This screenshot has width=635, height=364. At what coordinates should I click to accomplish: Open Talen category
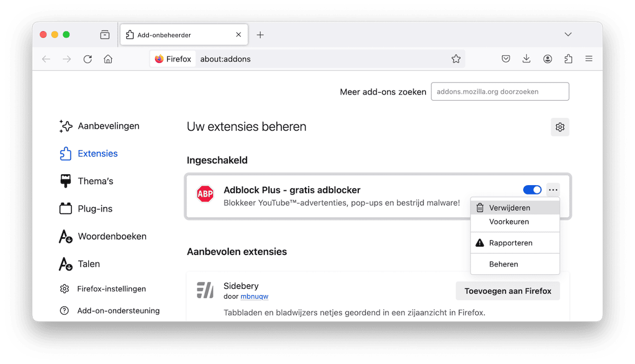(79, 264)
